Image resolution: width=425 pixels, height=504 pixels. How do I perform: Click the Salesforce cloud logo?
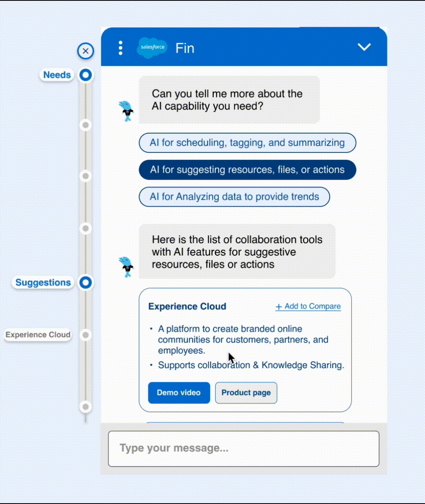tap(152, 48)
